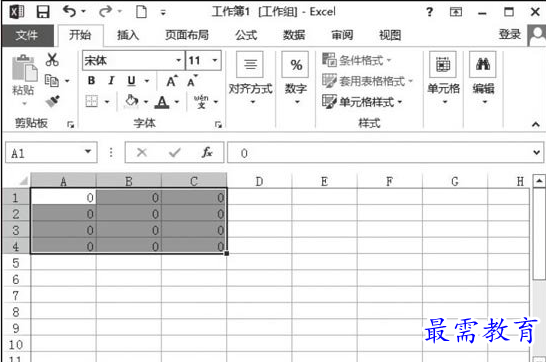Click the vertical scrollbar up arrow
The image size is (546, 362).
click(x=539, y=181)
